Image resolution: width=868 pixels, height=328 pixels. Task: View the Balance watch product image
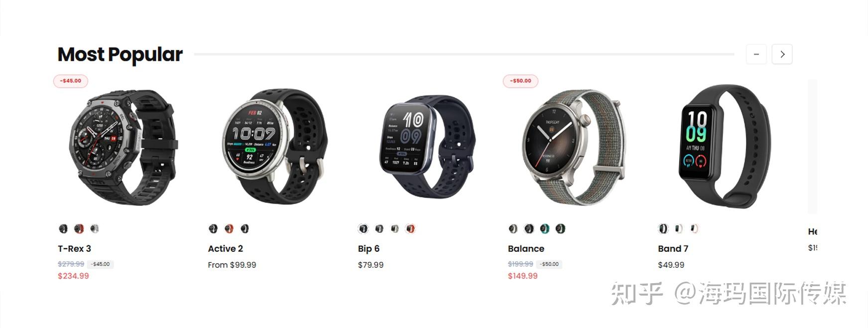click(x=573, y=147)
